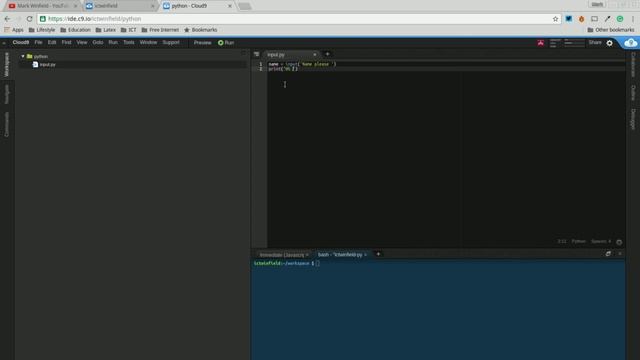
Task: Close the bash terminal tab
Action: [x=365, y=255]
